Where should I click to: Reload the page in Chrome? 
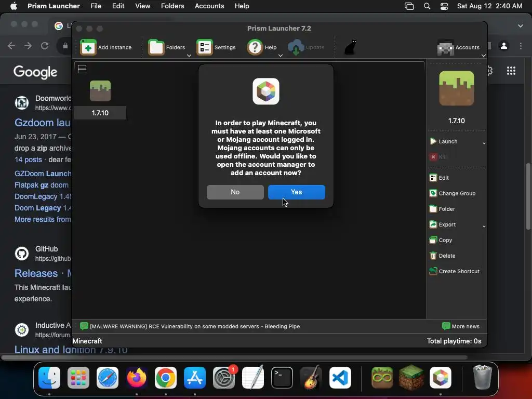point(45,46)
